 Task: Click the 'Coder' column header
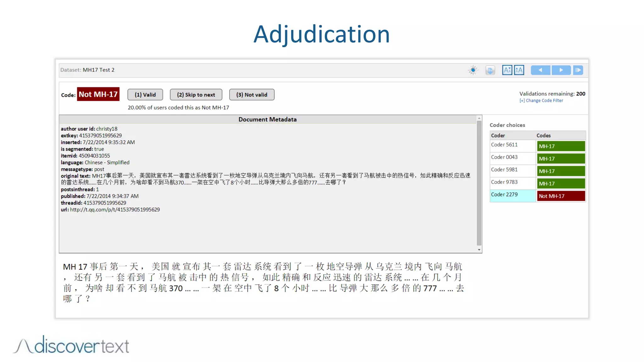[498, 135]
